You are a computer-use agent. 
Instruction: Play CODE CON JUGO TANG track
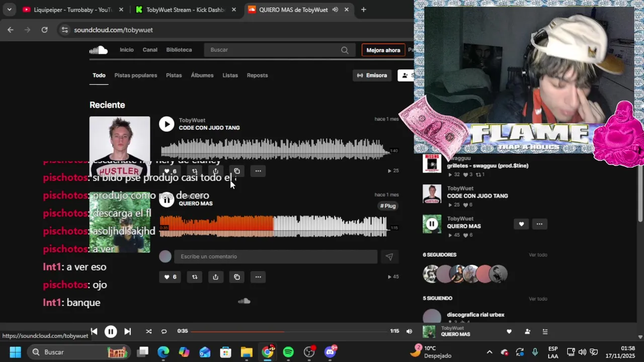click(x=167, y=124)
